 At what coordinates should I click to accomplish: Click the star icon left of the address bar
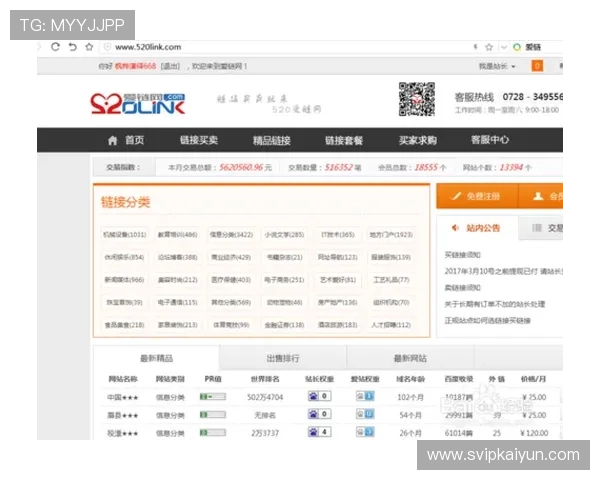(89, 47)
